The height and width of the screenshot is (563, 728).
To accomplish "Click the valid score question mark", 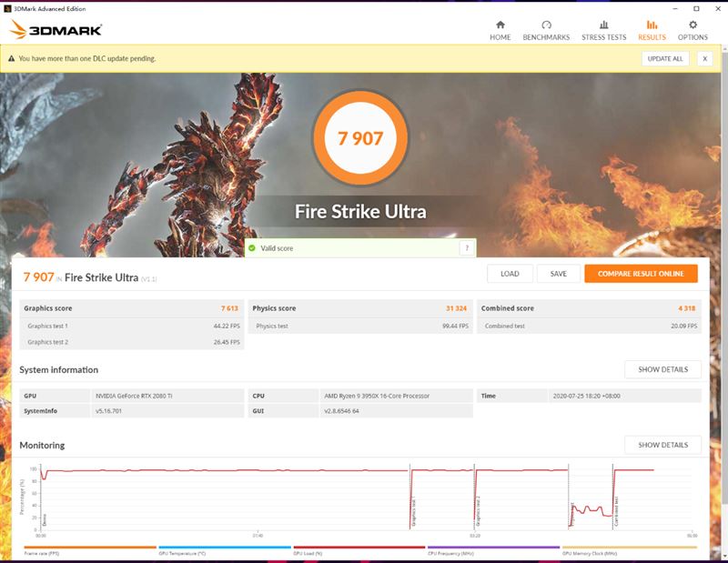I will pos(467,248).
